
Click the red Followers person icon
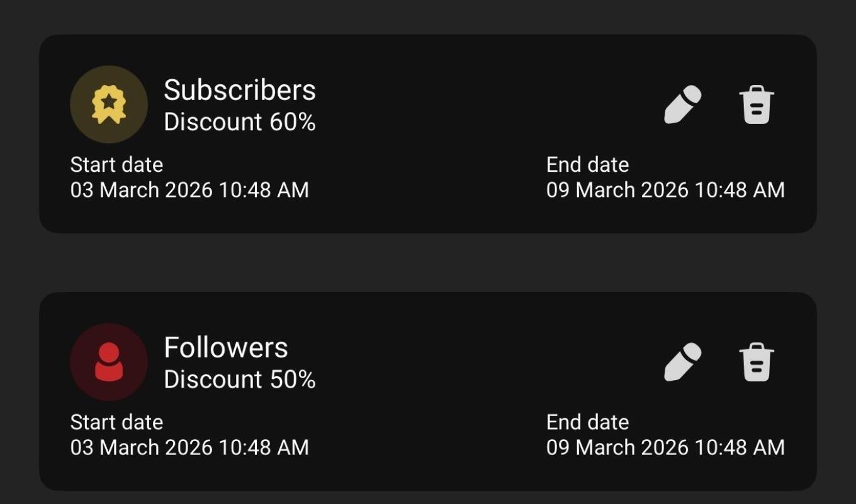[109, 362]
